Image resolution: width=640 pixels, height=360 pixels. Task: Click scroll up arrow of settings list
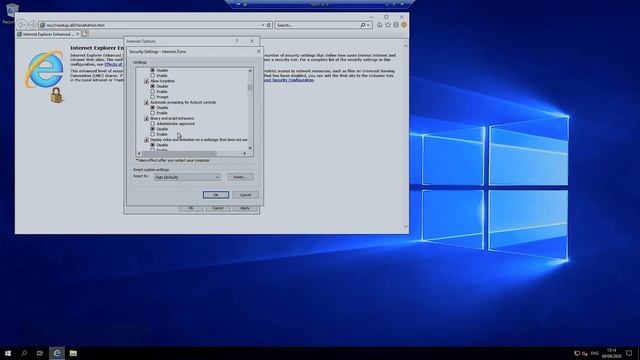(250, 71)
